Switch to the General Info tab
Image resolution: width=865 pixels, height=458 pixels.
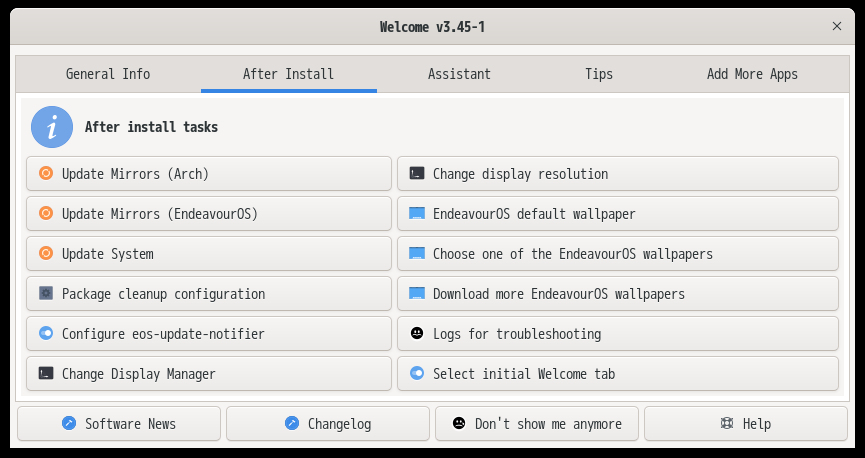point(108,74)
